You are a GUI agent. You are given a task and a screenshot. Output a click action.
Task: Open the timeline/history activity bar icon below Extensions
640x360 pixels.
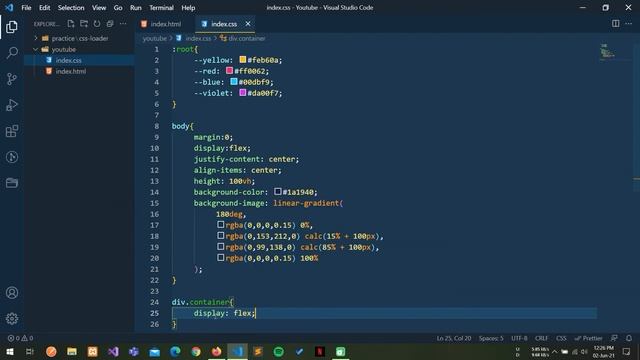(12, 157)
